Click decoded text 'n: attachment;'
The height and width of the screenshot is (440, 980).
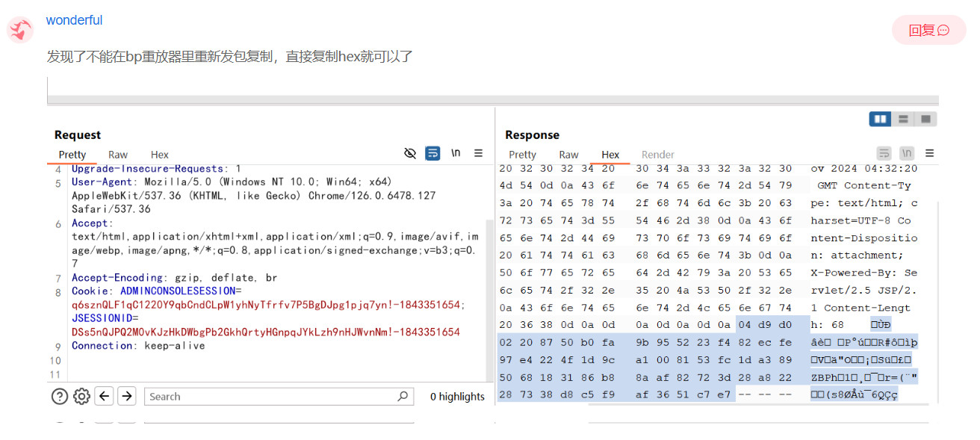coord(857,255)
